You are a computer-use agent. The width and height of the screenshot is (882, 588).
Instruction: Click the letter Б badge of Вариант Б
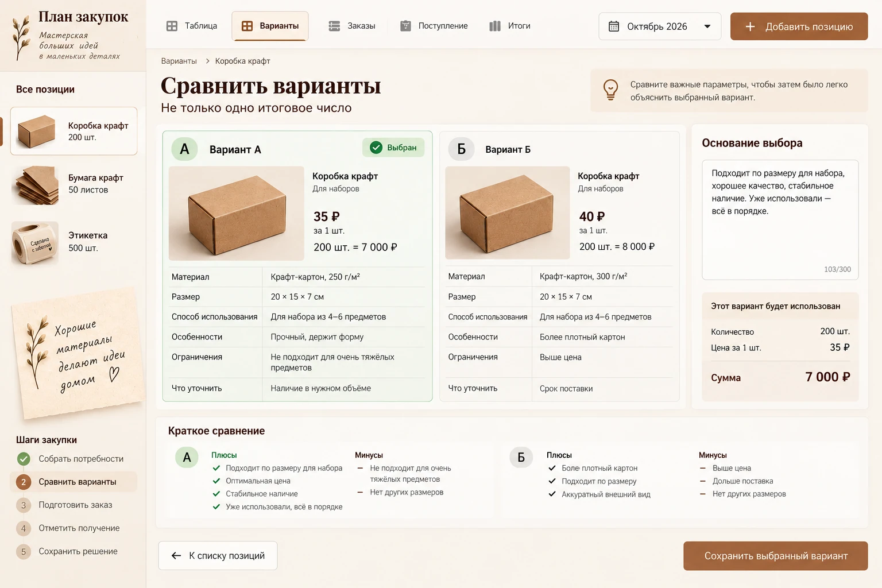click(x=461, y=149)
